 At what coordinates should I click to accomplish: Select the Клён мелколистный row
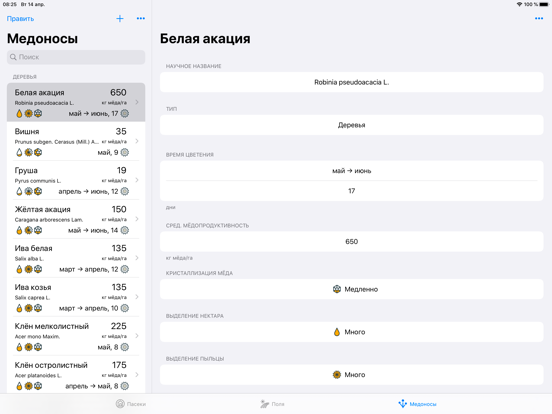[x=76, y=336]
